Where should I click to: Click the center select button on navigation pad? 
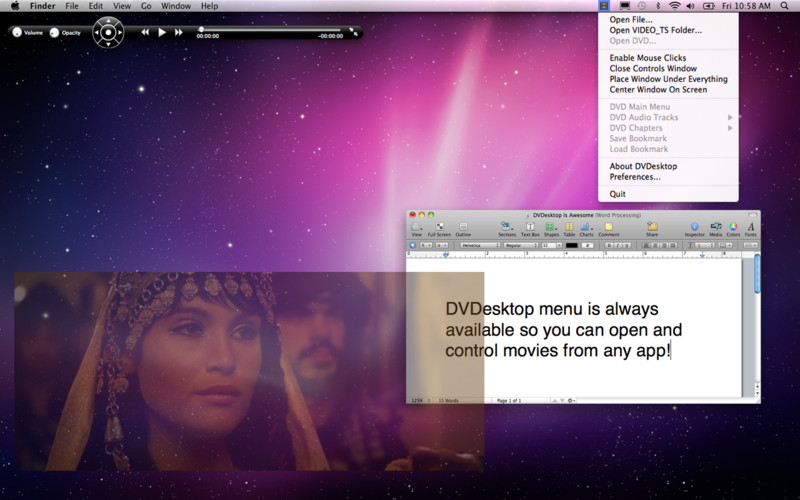(108, 32)
